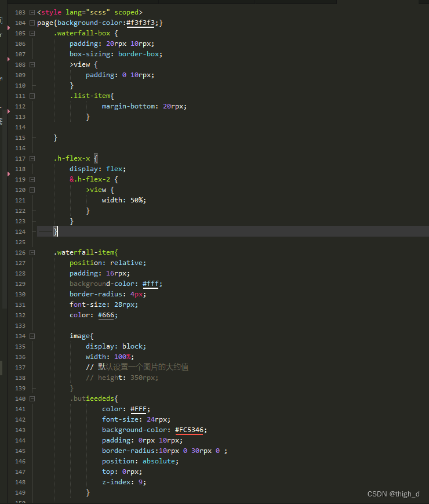This screenshot has width=429, height=504.
Task: Place cursor at closing brace on line 124
Action: click(x=56, y=231)
